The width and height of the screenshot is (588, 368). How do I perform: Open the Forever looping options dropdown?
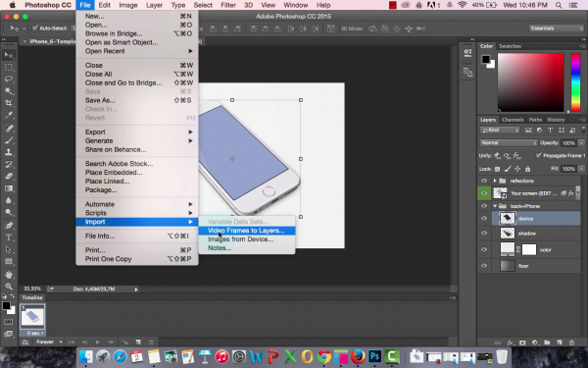pos(49,342)
